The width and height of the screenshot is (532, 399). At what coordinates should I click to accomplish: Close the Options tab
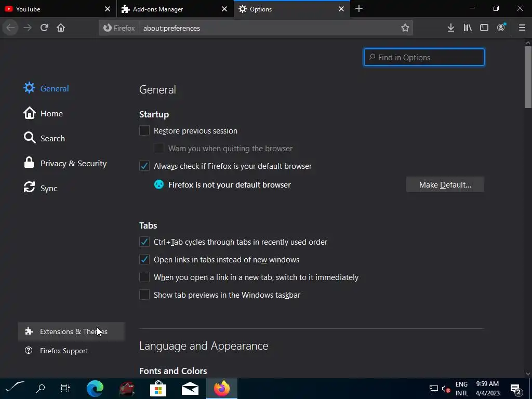(x=341, y=9)
